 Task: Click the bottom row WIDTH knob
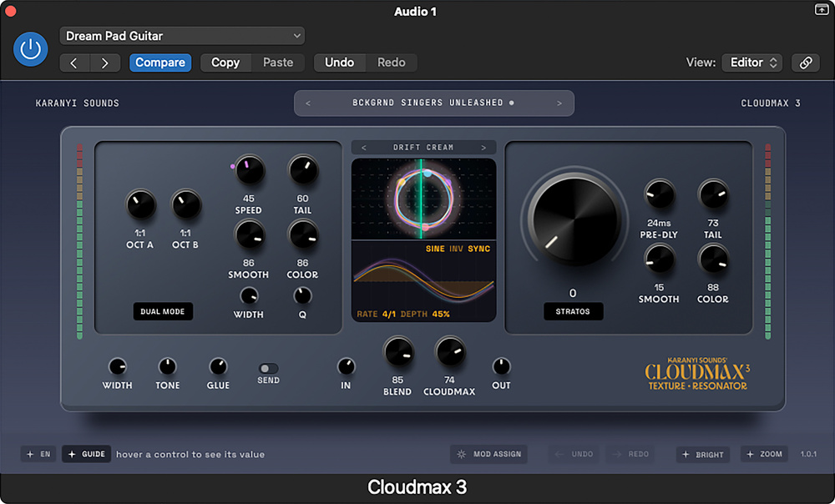[117, 366]
